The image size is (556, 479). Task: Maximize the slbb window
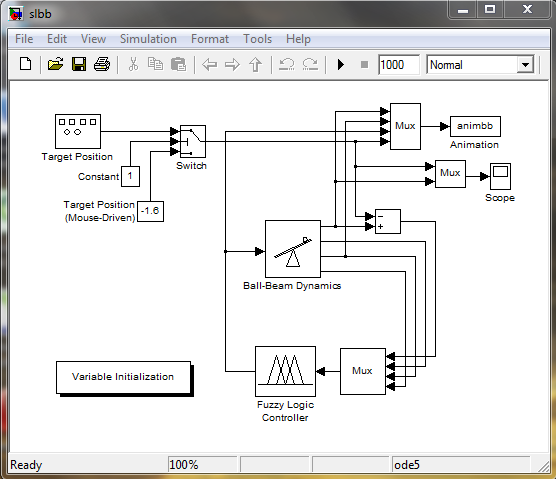click(x=490, y=10)
